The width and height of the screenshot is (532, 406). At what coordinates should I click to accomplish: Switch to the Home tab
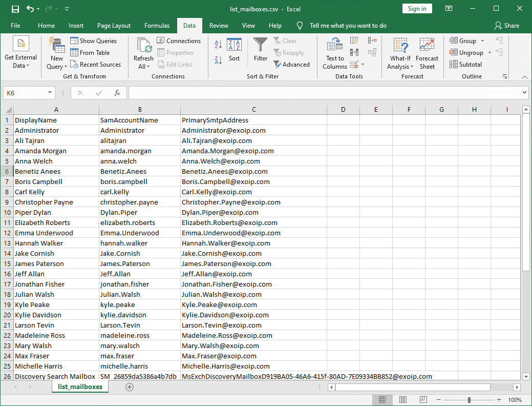(x=47, y=26)
